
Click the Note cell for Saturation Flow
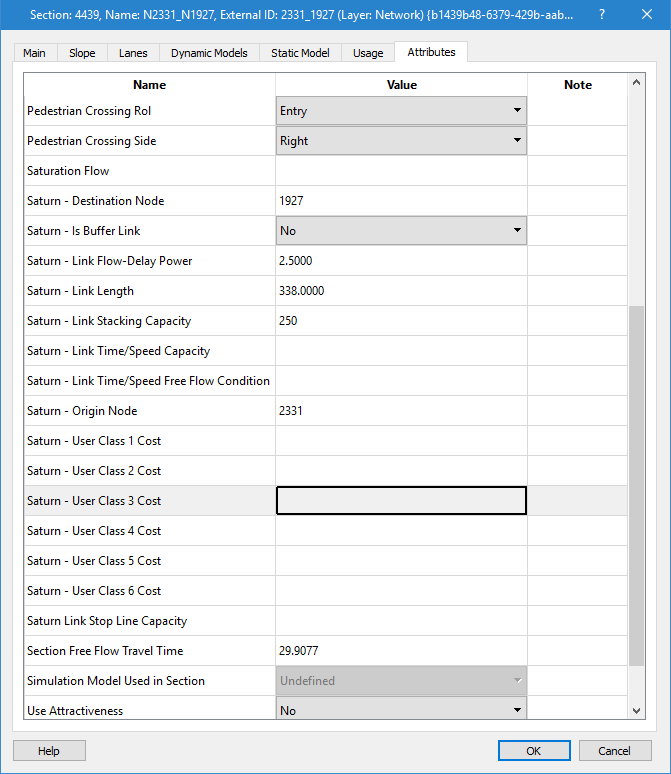578,171
